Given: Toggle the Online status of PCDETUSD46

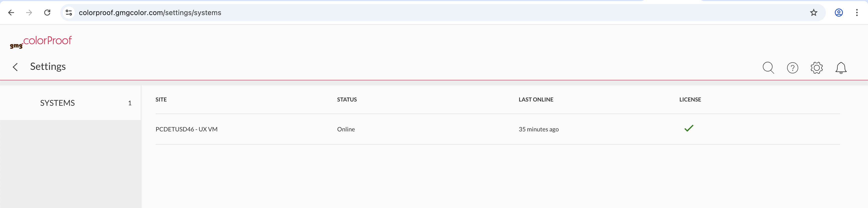Looking at the screenshot, I should (x=346, y=129).
